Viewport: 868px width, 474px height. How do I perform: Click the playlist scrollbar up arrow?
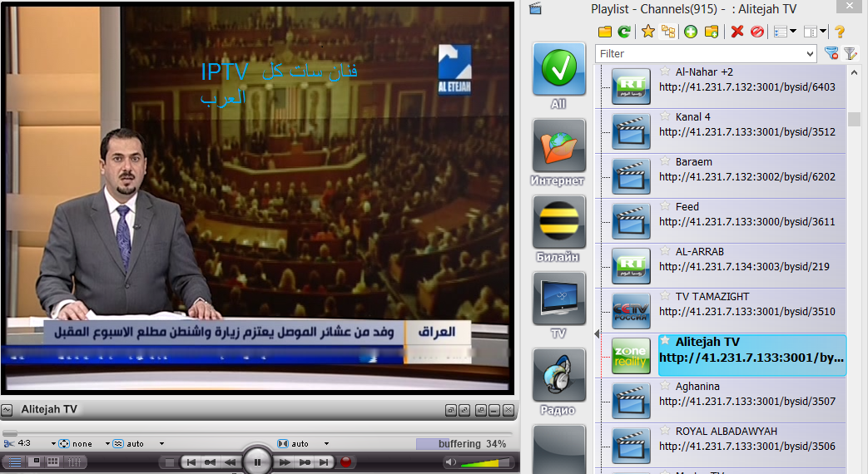tap(854, 72)
